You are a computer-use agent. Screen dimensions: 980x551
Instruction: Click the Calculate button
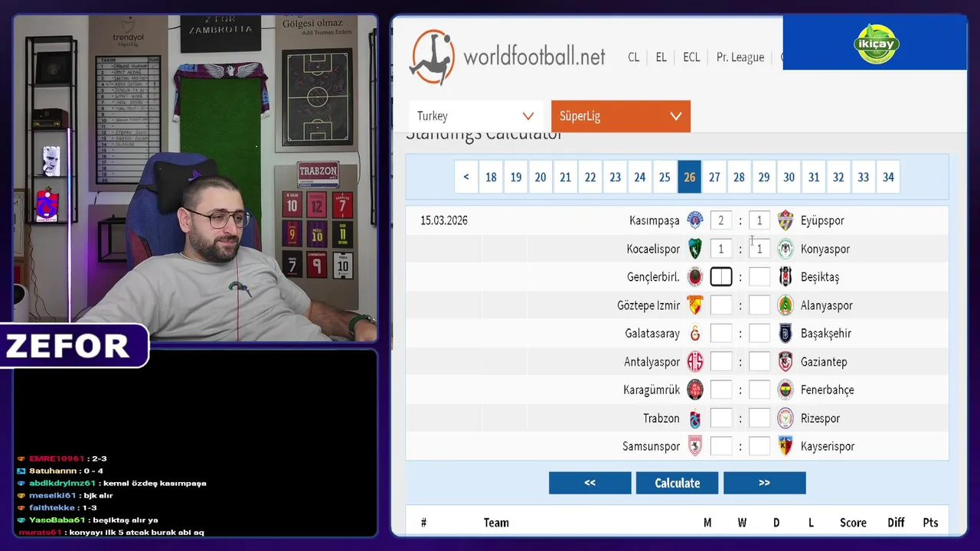[678, 483]
